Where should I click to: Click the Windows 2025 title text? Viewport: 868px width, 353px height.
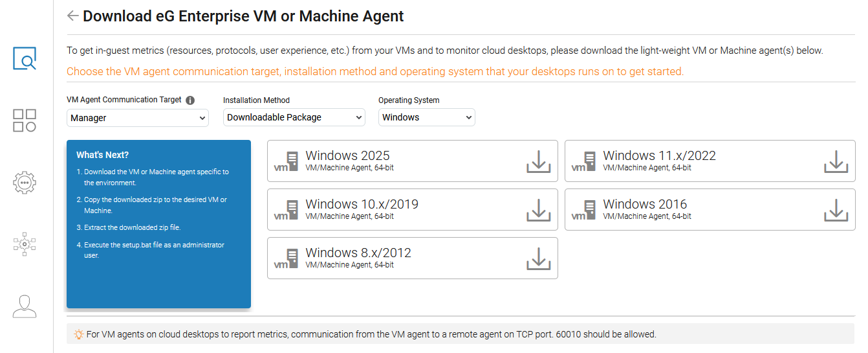point(347,155)
